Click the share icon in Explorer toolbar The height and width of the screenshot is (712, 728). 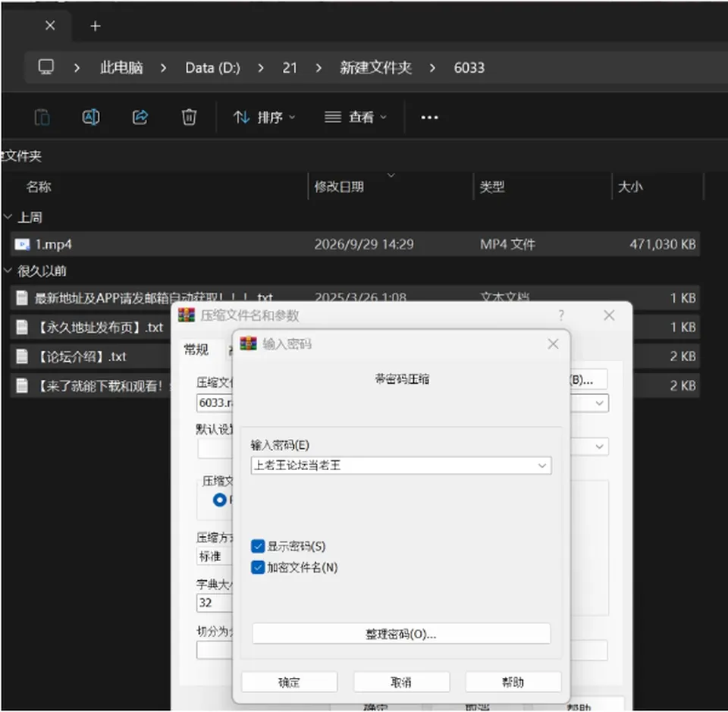click(x=140, y=117)
